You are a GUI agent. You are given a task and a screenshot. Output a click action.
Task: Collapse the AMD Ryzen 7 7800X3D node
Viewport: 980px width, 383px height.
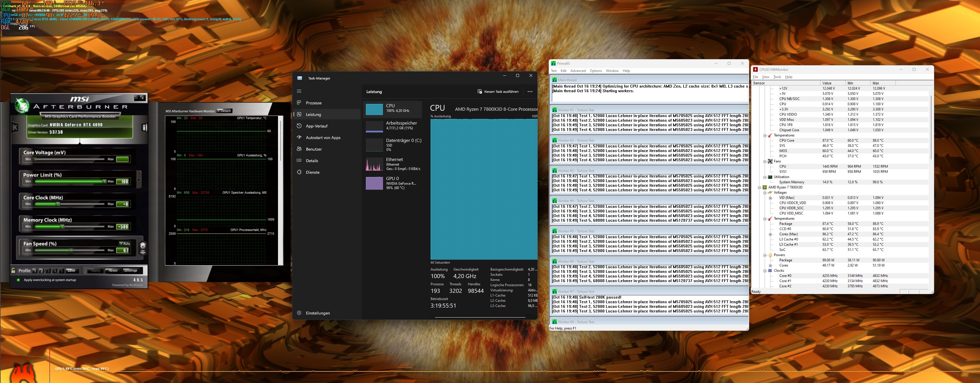pyautogui.click(x=759, y=188)
